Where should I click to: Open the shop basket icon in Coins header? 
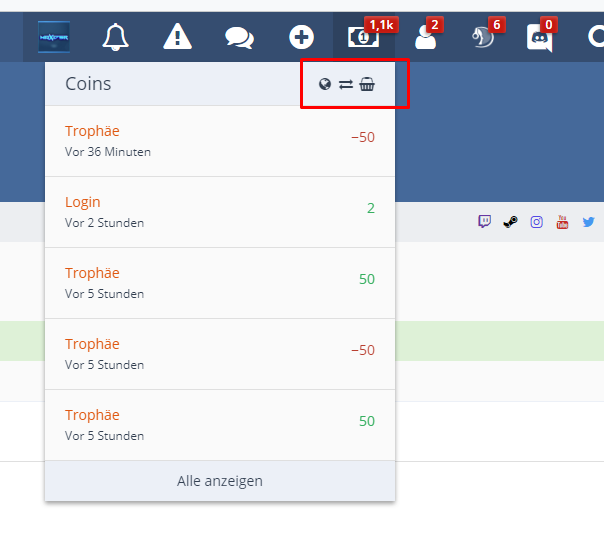(367, 84)
